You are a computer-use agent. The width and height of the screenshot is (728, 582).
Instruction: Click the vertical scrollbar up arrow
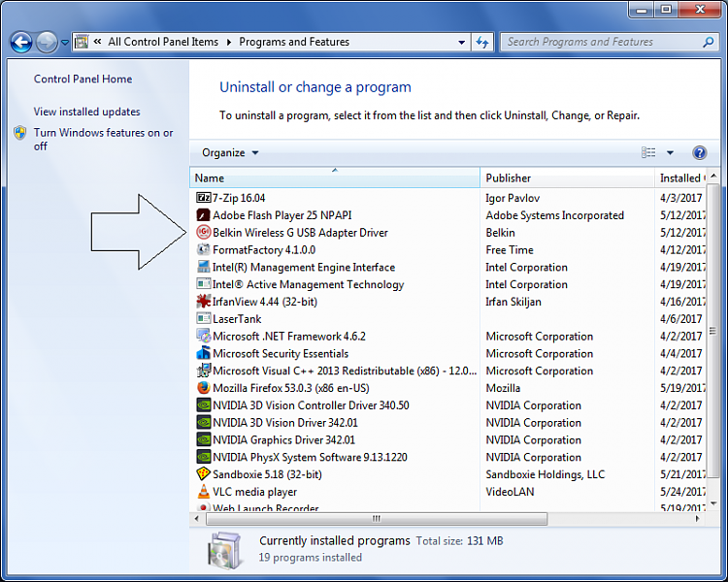[x=713, y=176]
